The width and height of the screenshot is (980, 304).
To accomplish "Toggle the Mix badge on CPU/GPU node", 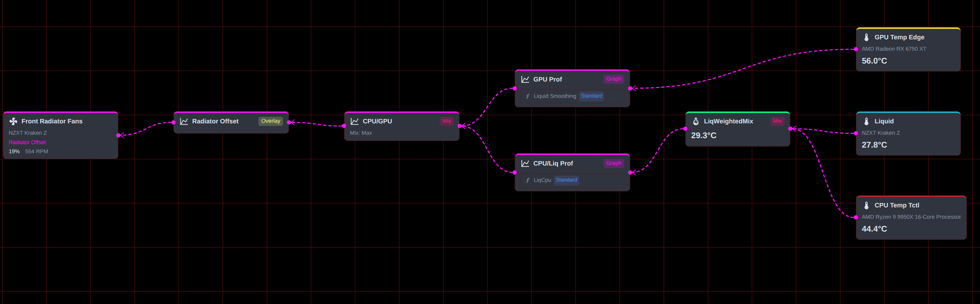I will coord(447,121).
